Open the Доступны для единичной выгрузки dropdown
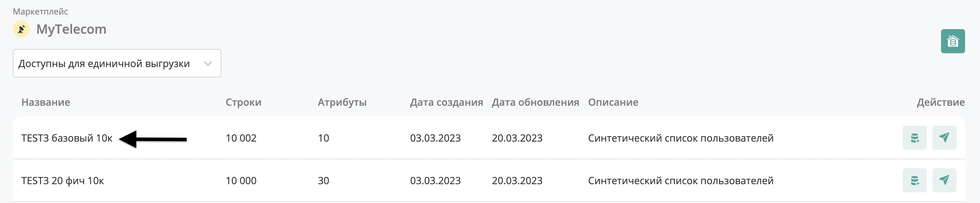The height and width of the screenshot is (203, 980). pyautogui.click(x=117, y=63)
